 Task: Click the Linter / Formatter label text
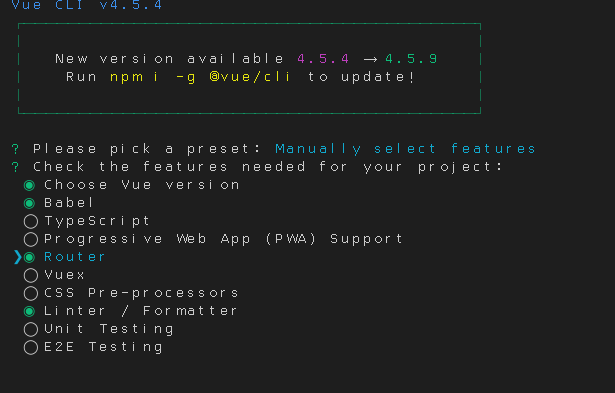(140, 311)
